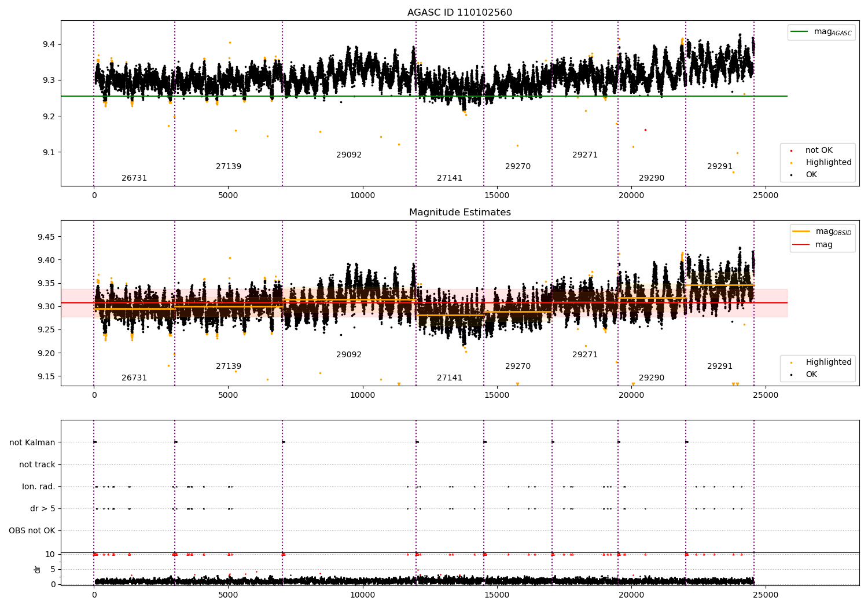Click 29291 label in Magnitude Estimates plot
The height and width of the screenshot is (608, 868).
coord(720,367)
